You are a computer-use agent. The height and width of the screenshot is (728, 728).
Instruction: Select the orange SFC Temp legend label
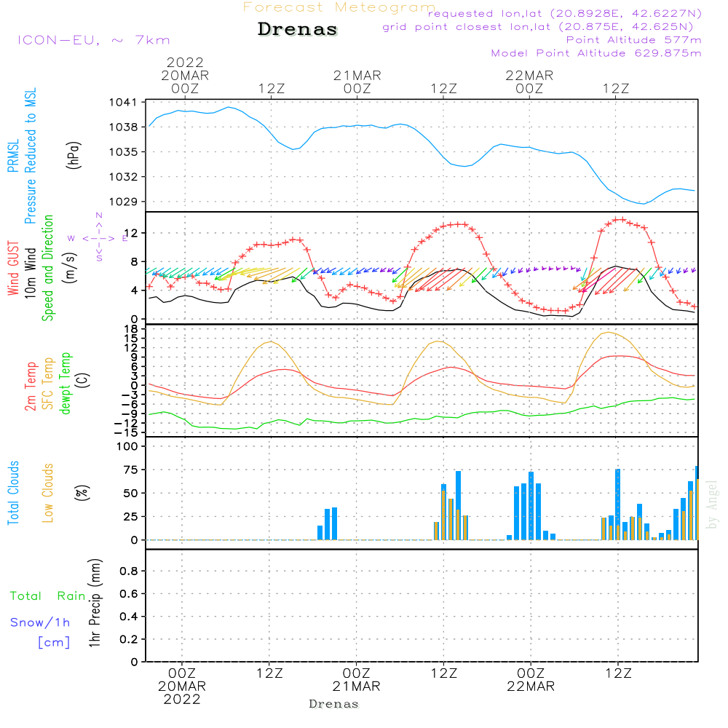pos(48,384)
